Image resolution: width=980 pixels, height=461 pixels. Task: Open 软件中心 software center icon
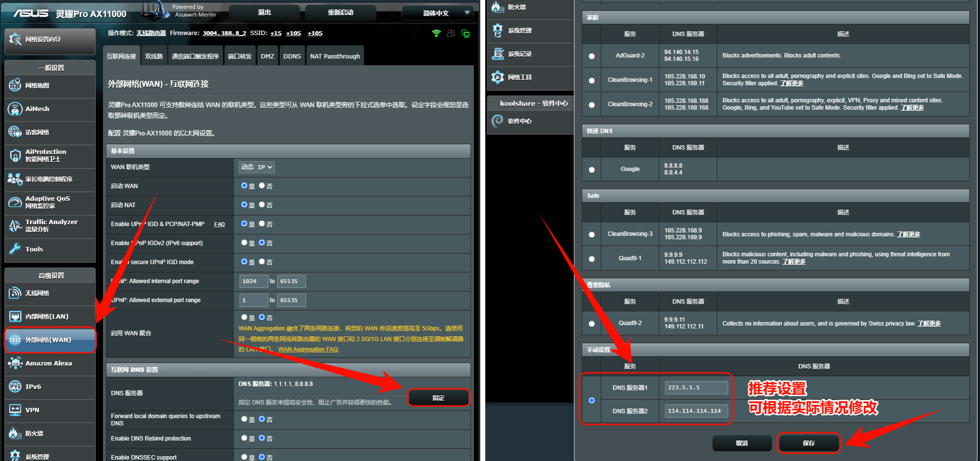coord(498,121)
